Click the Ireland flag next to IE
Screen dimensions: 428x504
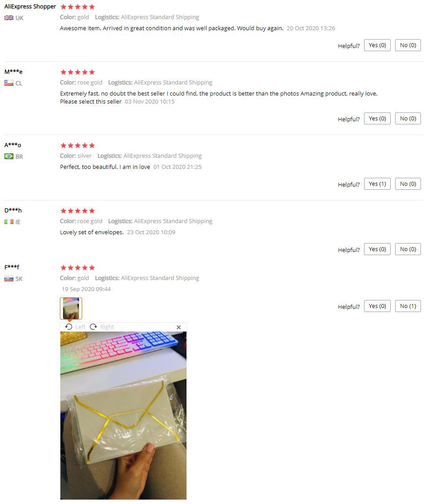[9, 222]
